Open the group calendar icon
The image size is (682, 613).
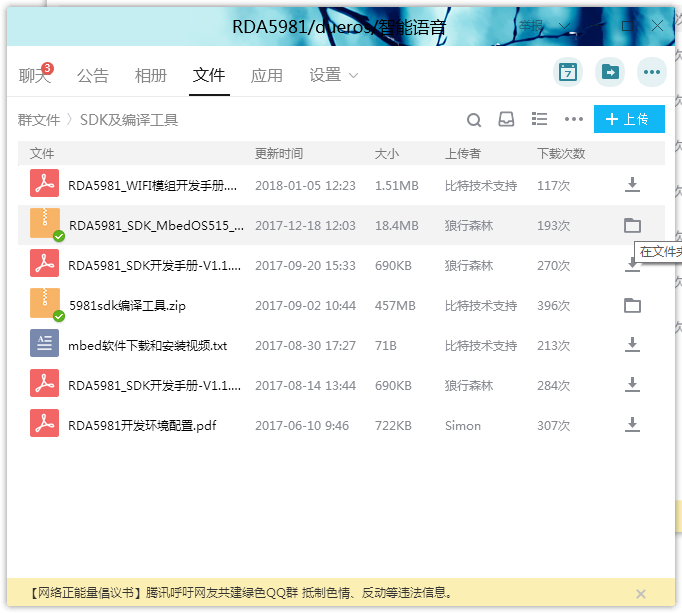(x=568, y=72)
